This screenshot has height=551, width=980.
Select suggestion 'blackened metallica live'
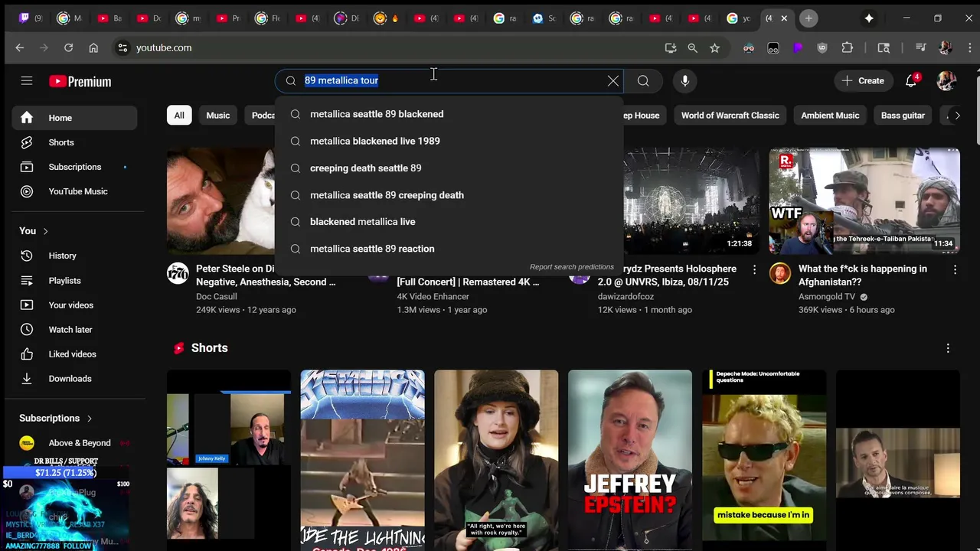point(449,222)
